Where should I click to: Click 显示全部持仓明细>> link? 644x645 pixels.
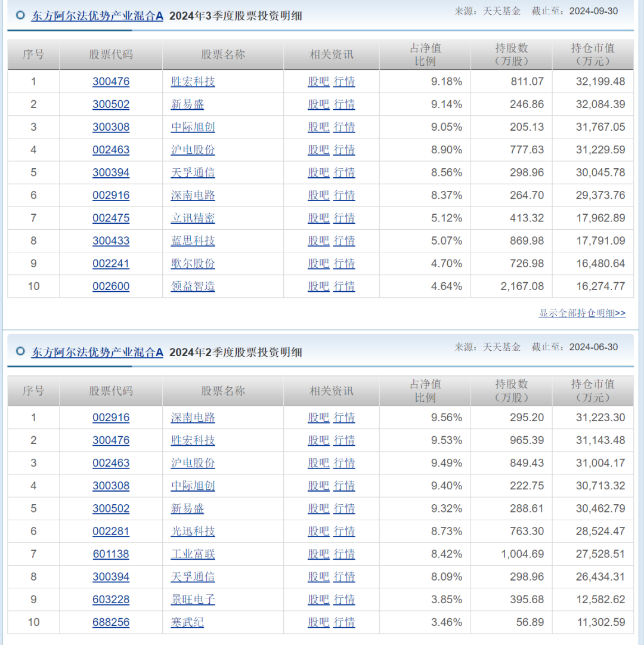582,313
